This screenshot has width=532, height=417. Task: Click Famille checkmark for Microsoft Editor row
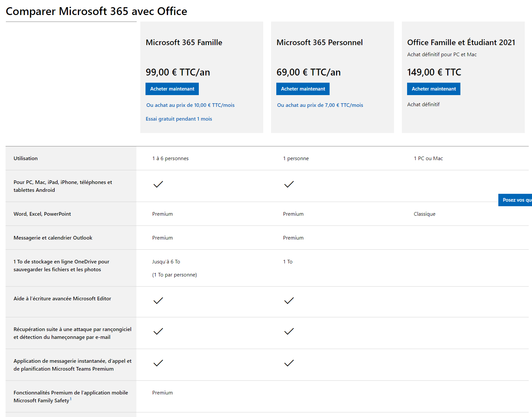[158, 301]
